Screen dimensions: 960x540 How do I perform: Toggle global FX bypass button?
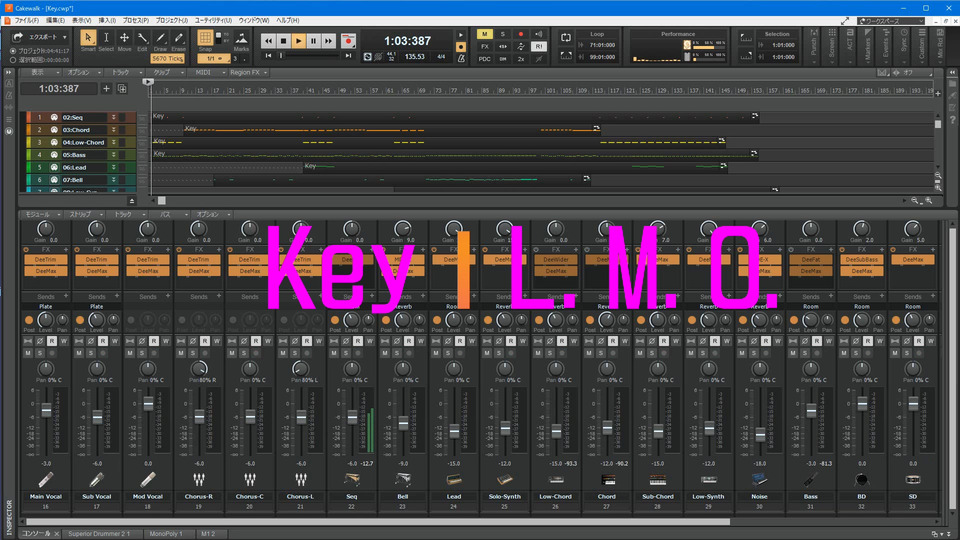[x=484, y=47]
